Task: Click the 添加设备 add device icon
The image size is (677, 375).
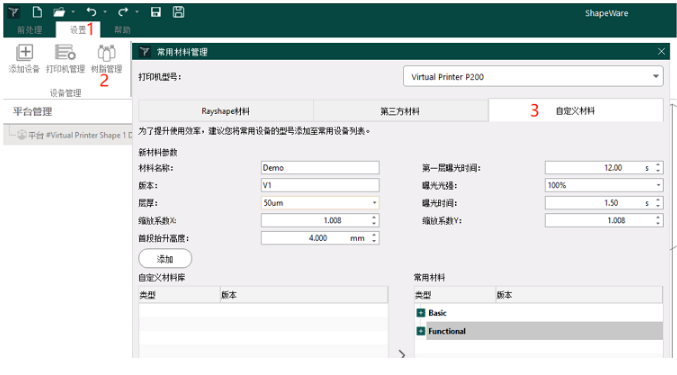Action: tap(25, 58)
